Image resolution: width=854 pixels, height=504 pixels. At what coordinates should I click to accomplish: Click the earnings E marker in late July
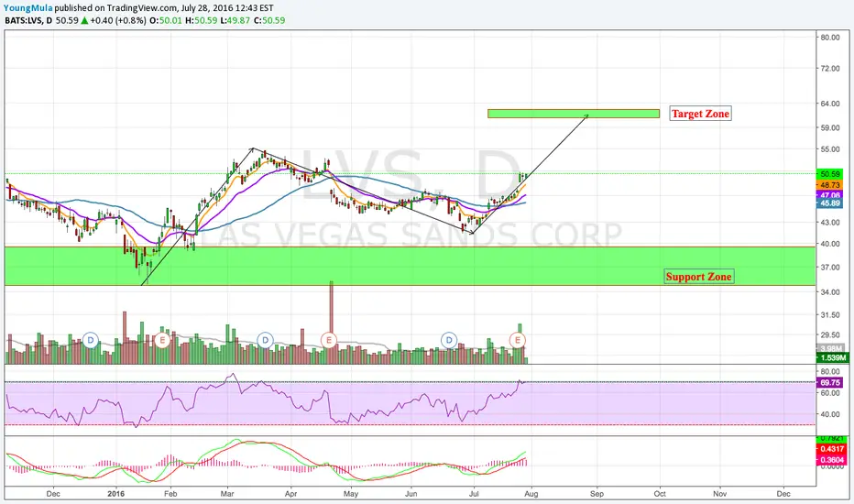(x=518, y=341)
